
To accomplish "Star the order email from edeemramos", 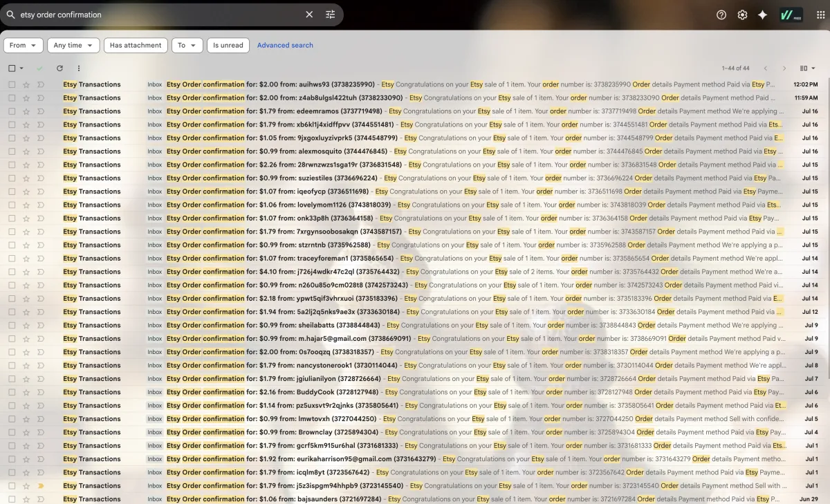I will tap(26, 111).
